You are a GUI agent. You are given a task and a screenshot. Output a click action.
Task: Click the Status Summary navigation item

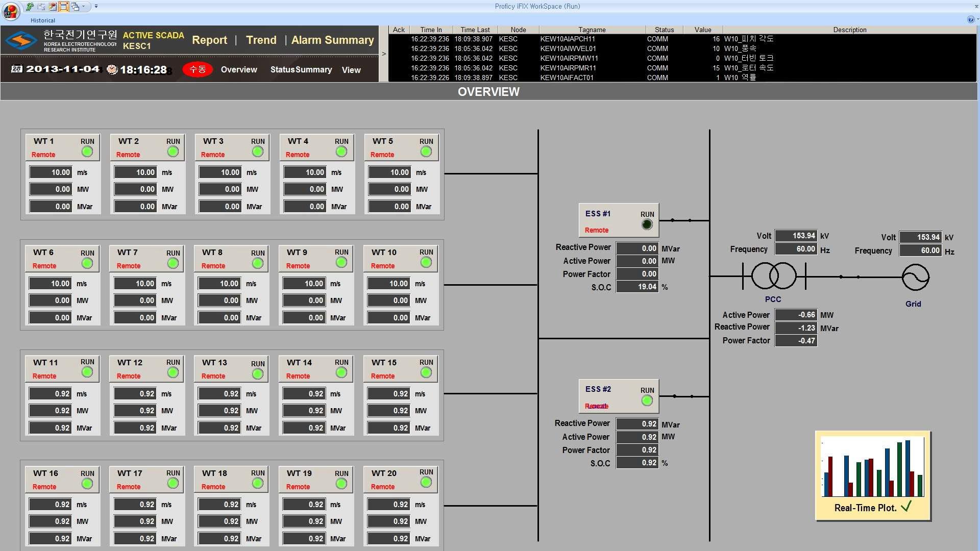(x=300, y=70)
